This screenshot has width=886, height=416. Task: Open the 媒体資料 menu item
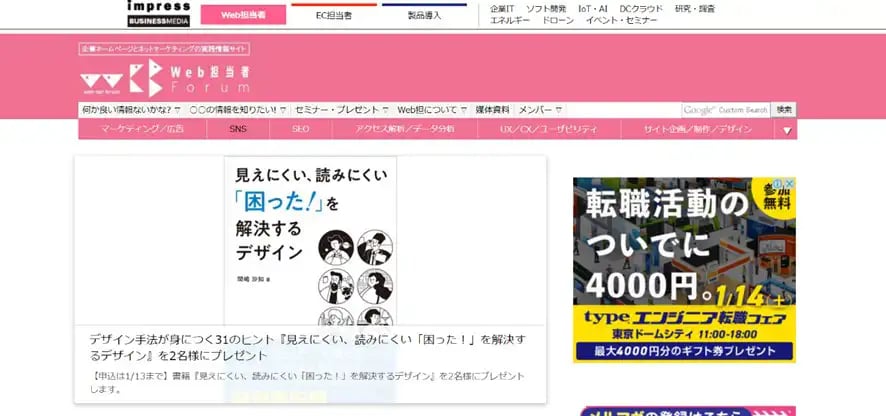[x=492, y=110]
